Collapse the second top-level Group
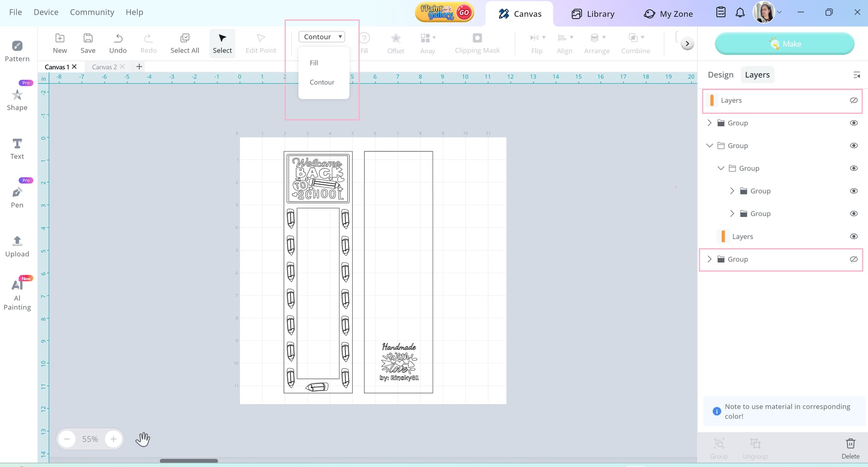This screenshot has height=467, width=868. click(x=709, y=146)
